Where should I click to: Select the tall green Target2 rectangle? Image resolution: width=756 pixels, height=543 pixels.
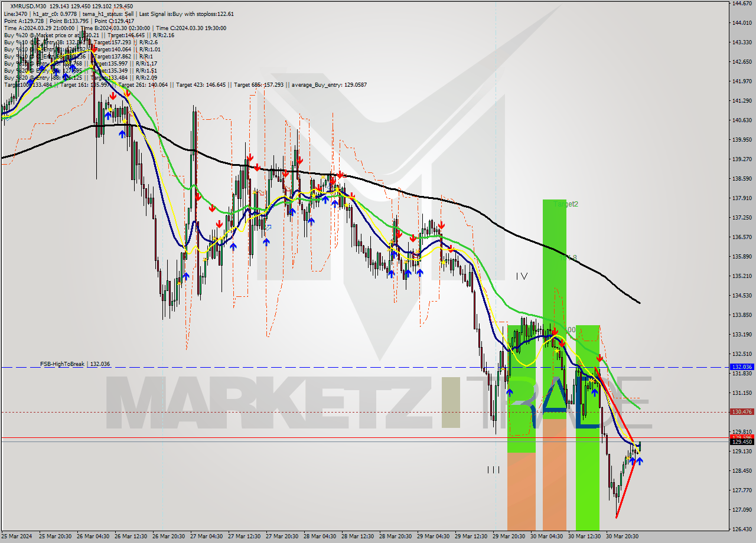tap(555, 309)
